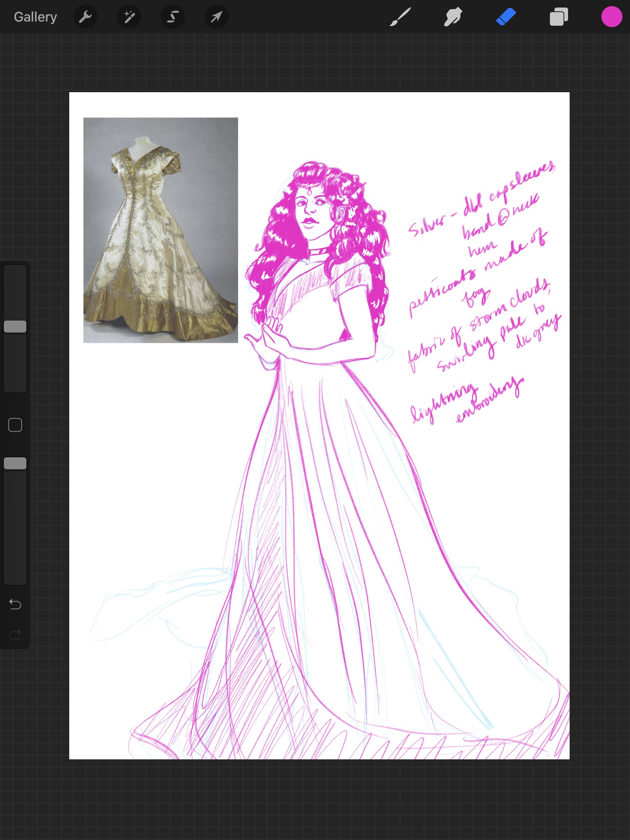Viewport: 630px width, 840px height.
Task: Activate the Selection tool
Action: pyautogui.click(x=173, y=17)
